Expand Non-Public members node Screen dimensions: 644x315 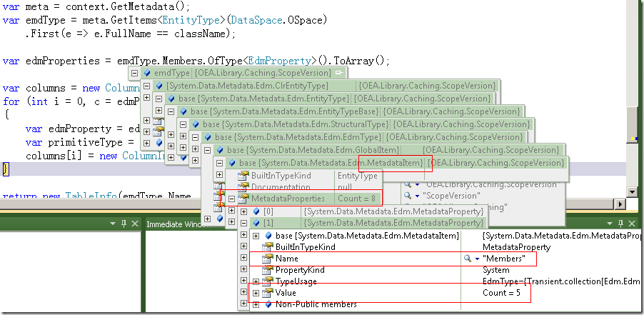(256, 305)
